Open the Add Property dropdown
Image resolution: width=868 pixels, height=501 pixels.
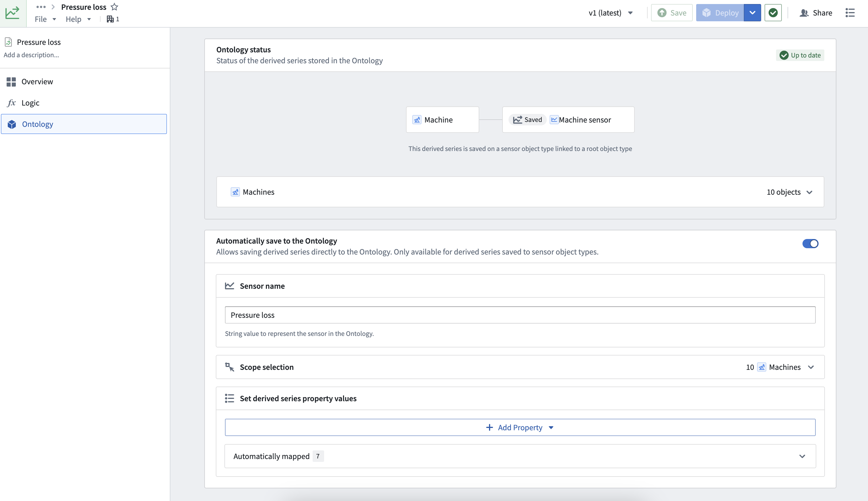[x=520, y=427]
